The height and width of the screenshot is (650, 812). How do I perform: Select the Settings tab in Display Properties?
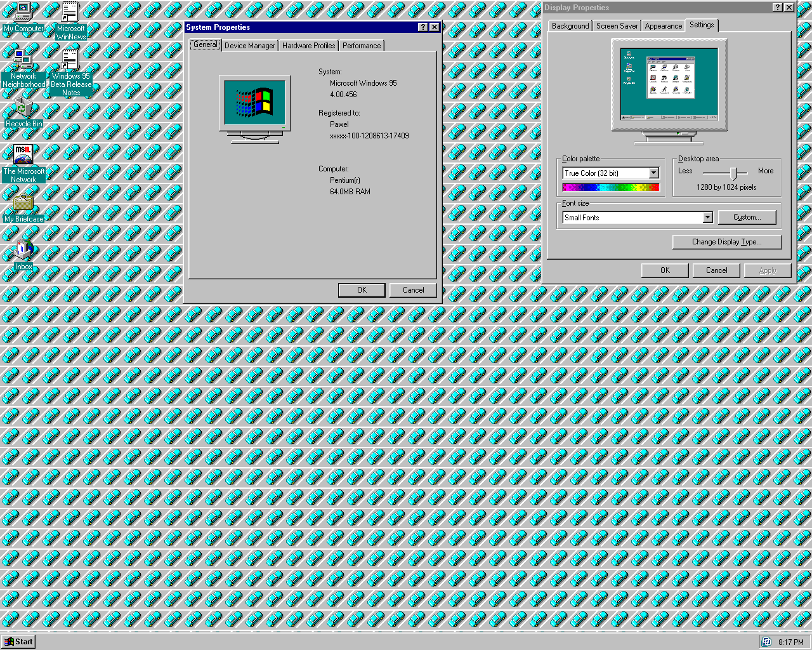702,25
